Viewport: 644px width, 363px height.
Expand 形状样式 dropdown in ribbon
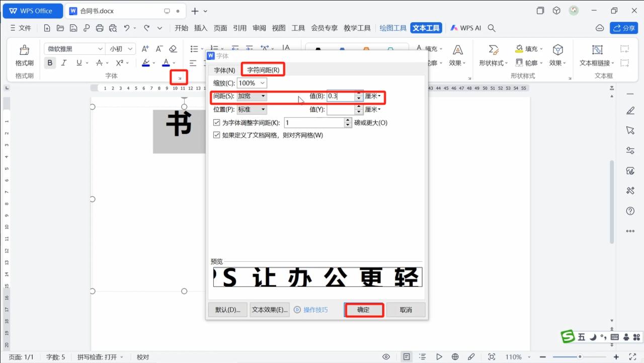click(494, 63)
